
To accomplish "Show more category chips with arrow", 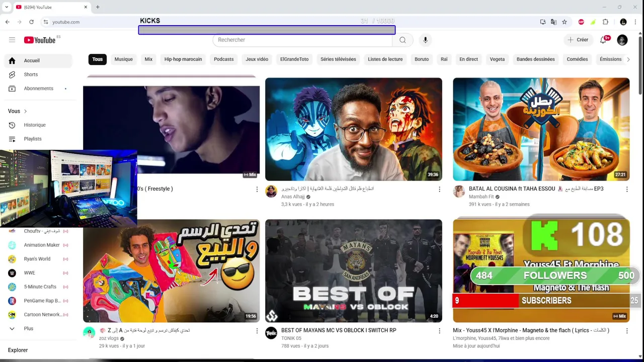I will (x=628, y=59).
